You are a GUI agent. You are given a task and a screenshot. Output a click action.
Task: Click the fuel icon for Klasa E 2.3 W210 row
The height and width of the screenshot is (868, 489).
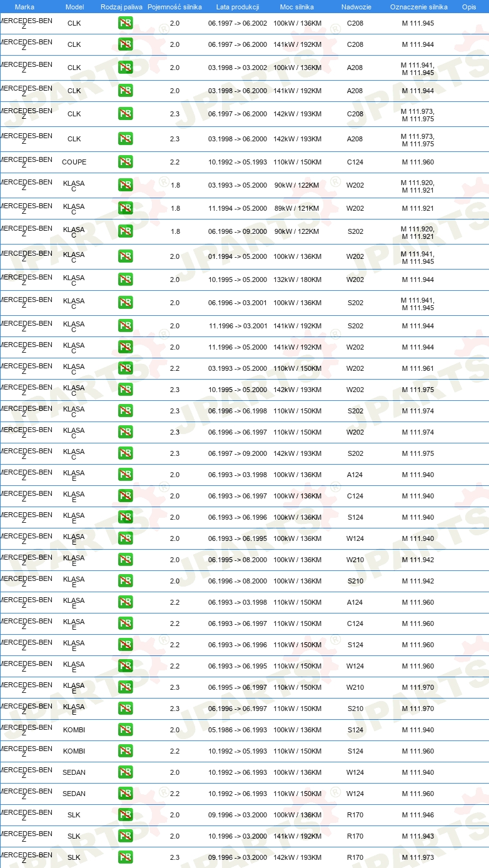[125, 687]
